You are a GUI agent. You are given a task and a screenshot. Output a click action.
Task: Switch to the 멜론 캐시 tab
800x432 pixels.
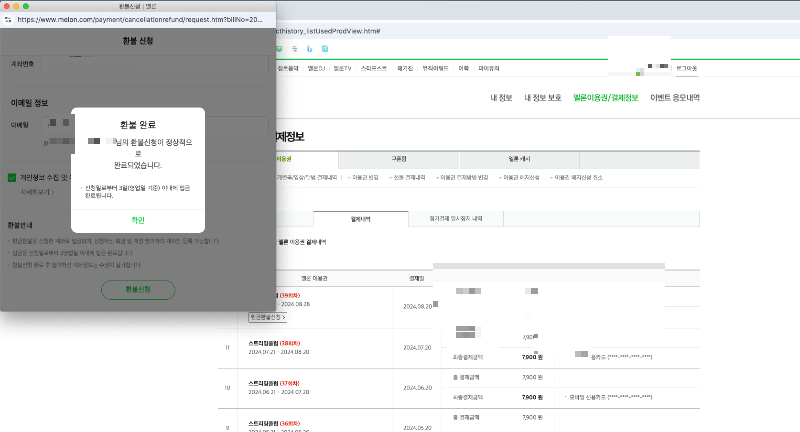tap(519, 159)
